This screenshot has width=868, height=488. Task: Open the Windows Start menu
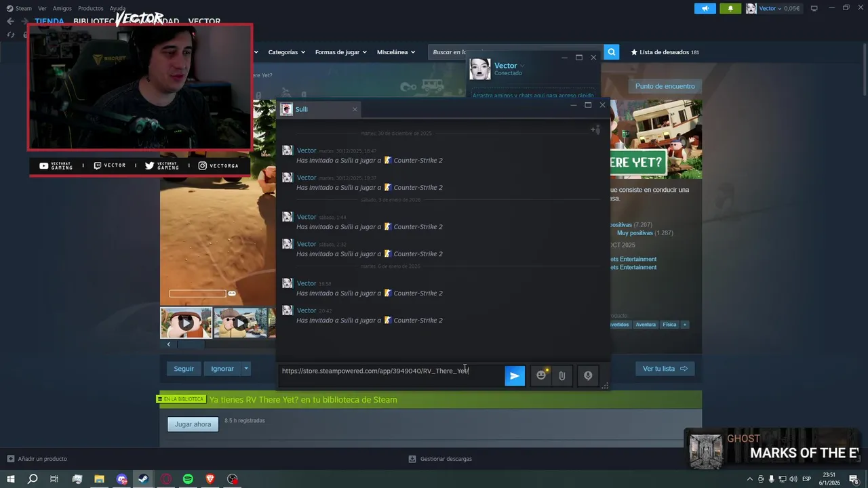[x=10, y=479]
